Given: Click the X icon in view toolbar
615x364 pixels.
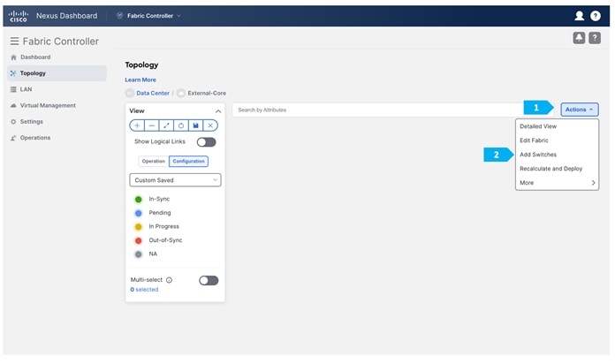Looking at the screenshot, I should click(210, 125).
